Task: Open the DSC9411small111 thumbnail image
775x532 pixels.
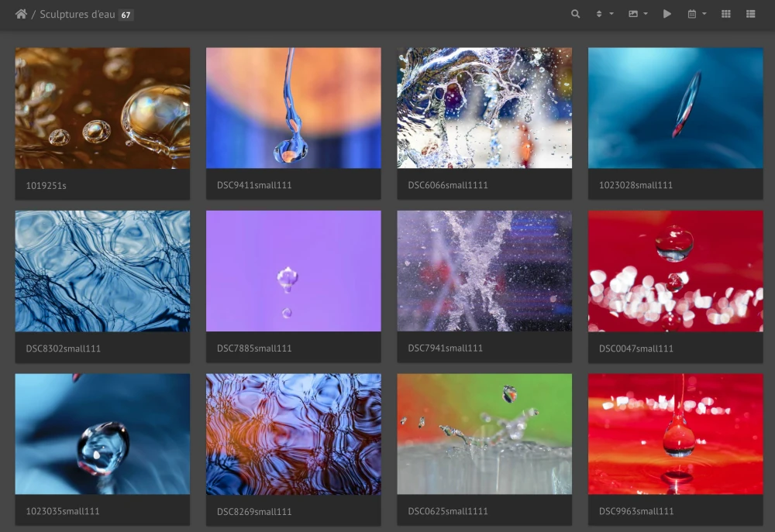Action: pos(293,108)
